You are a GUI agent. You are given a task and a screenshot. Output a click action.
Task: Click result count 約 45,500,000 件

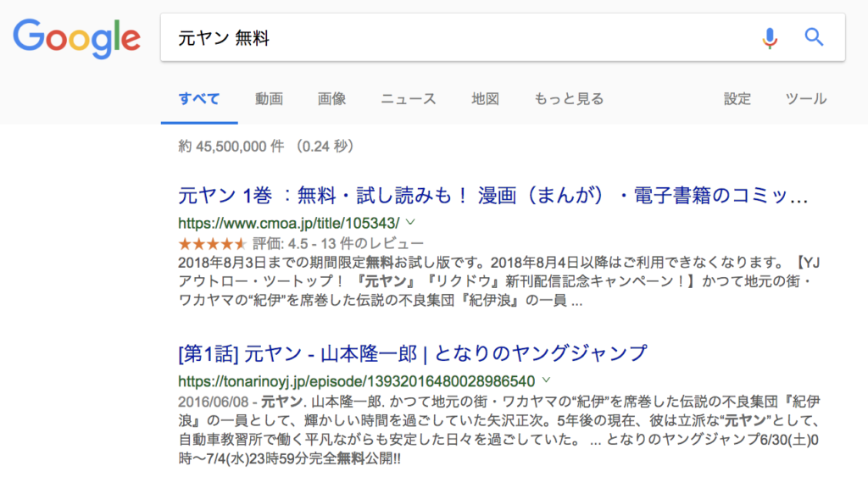click(231, 146)
